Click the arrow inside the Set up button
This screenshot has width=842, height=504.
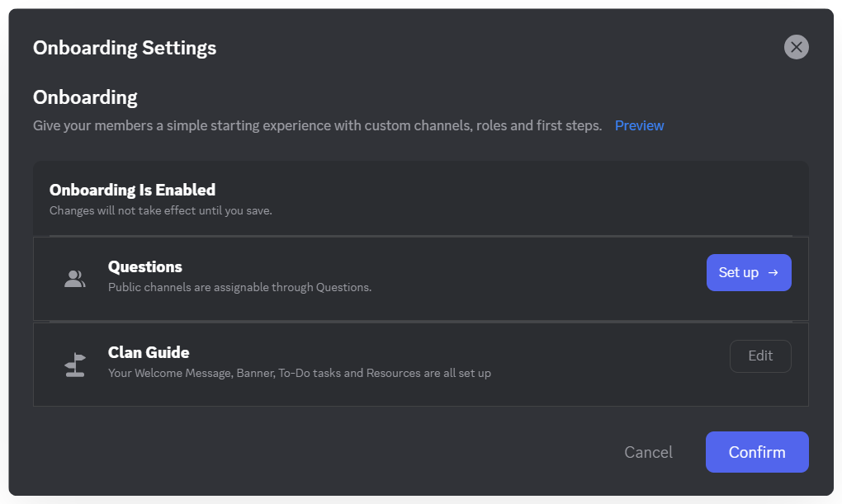[773, 272]
